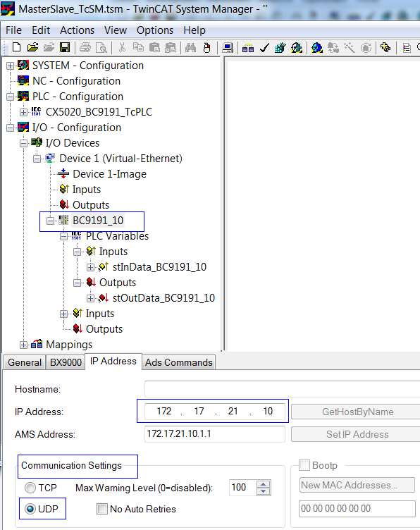420x530 pixels.
Task: Click the Choose Target System computer icon
Action: point(228,48)
